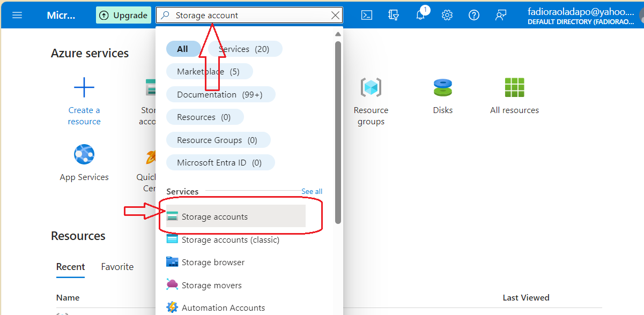This screenshot has height=315, width=644.
Task: Click the Storage accounts result icon
Action: coord(172,216)
